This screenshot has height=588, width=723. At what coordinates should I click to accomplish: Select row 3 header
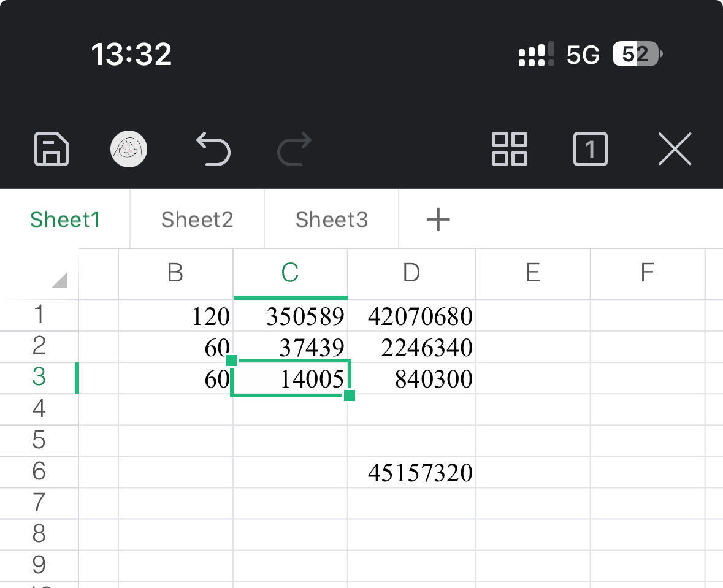coord(39,378)
